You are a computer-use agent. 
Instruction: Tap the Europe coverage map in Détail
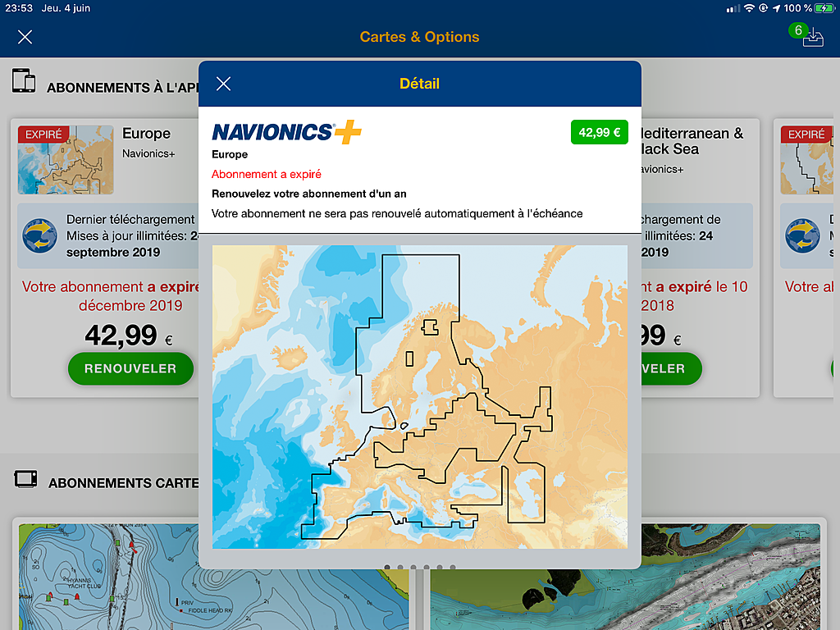(419, 397)
